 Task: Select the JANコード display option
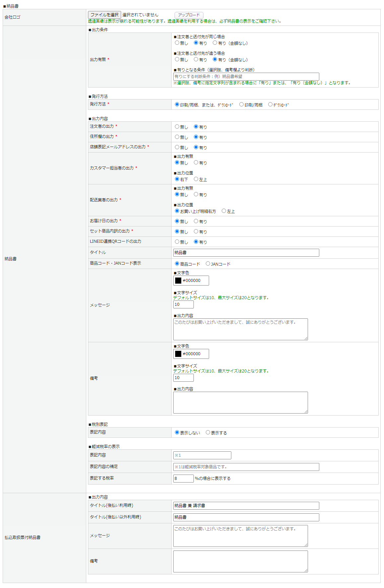tap(208, 264)
